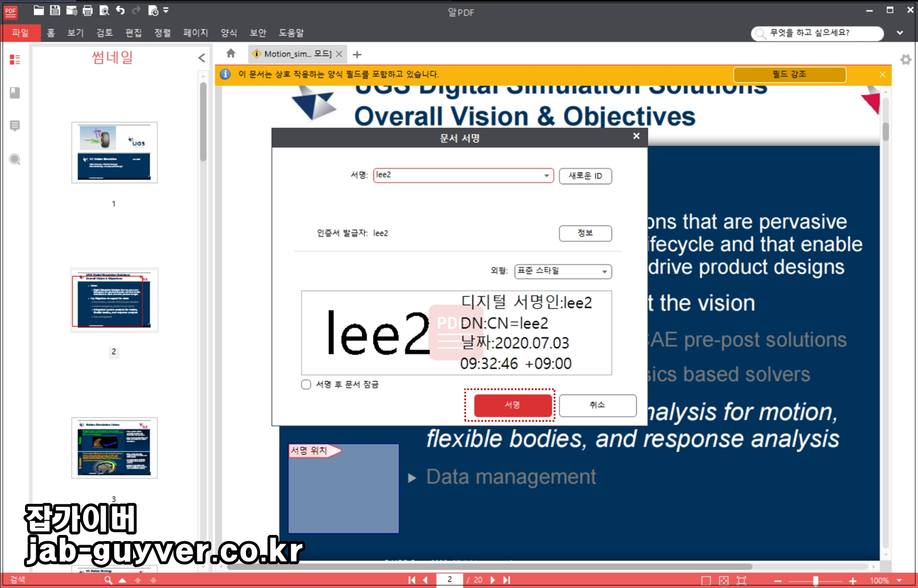Open the search panel icon in sidebar
Viewport: 918px width, 588px height.
[x=15, y=159]
